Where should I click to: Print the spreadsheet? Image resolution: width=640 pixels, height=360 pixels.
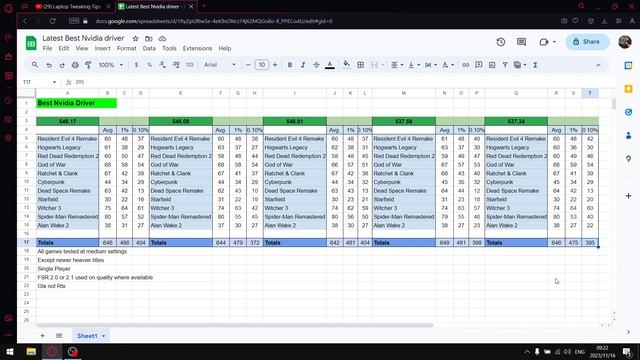tap(75, 65)
